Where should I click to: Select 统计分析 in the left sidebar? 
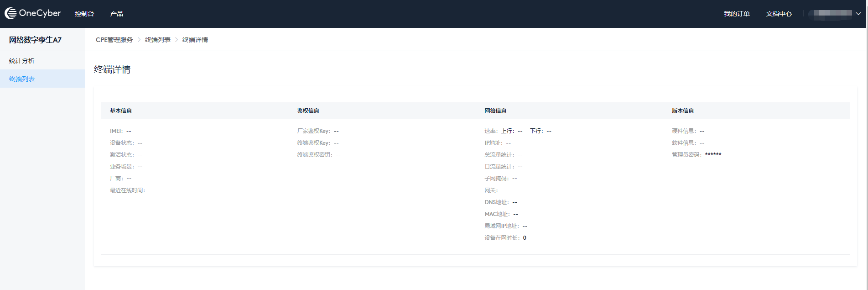(22, 61)
